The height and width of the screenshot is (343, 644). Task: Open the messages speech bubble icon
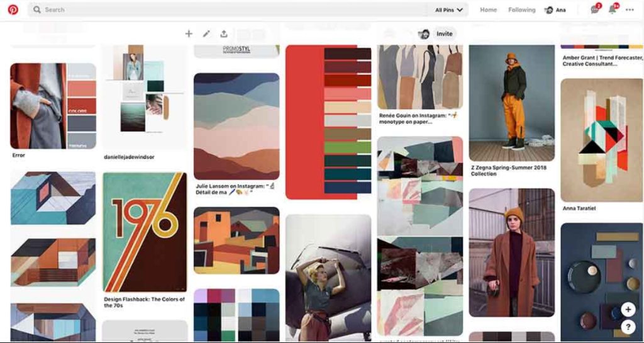[x=595, y=9]
